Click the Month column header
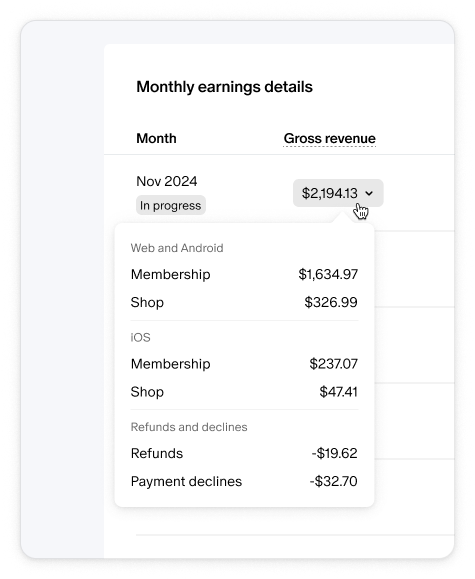475x579 pixels. coord(156,138)
